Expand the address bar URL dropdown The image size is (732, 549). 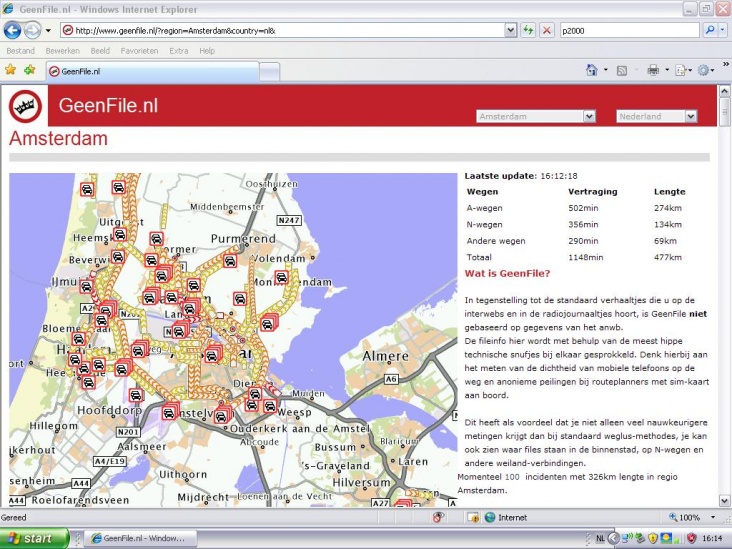pos(510,31)
